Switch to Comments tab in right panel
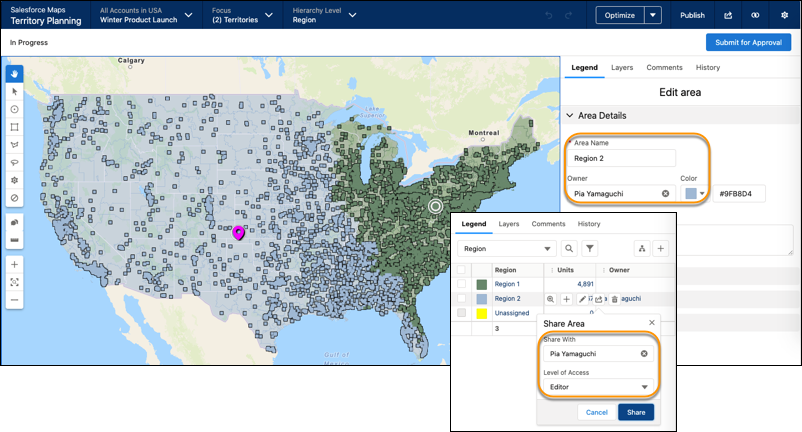This screenshot has height=432, width=802. [664, 67]
